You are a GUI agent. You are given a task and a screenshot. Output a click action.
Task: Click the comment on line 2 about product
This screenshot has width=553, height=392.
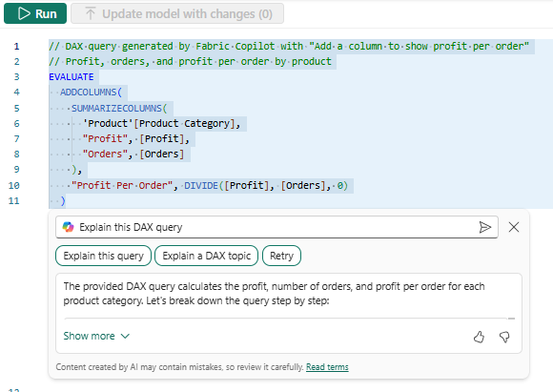pyautogui.click(x=190, y=62)
